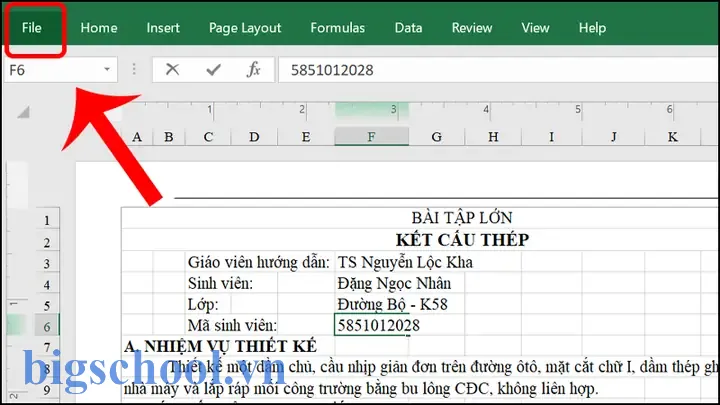The width and height of the screenshot is (720, 405).
Task: Click the "Lớp:" label cell
Action: [203, 304]
